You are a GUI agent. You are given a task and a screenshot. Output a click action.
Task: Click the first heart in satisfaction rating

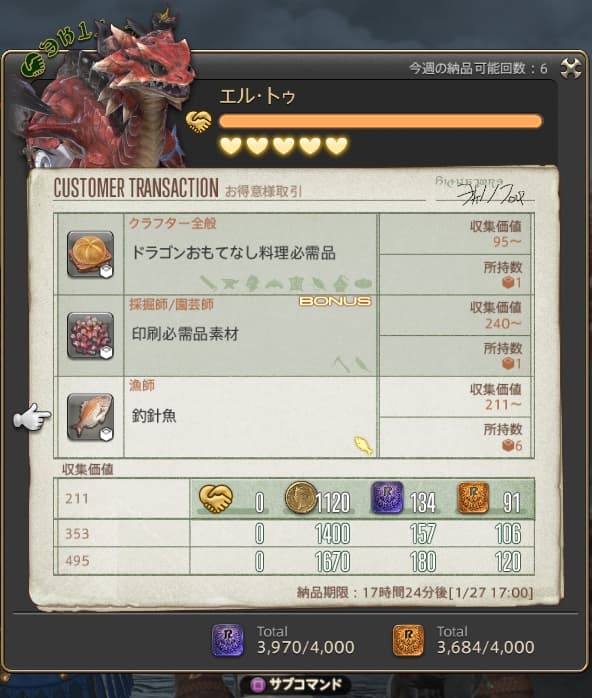pyautogui.click(x=231, y=146)
